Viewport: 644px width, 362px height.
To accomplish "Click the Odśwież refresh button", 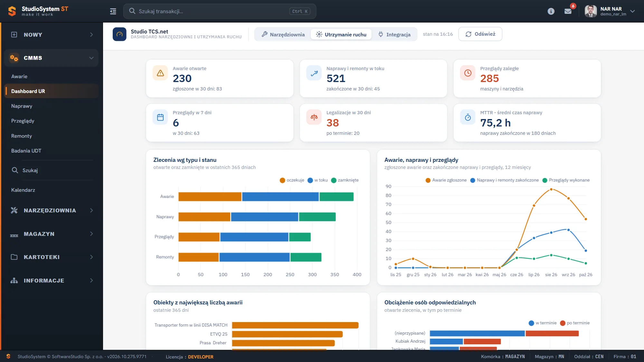I will pyautogui.click(x=480, y=34).
